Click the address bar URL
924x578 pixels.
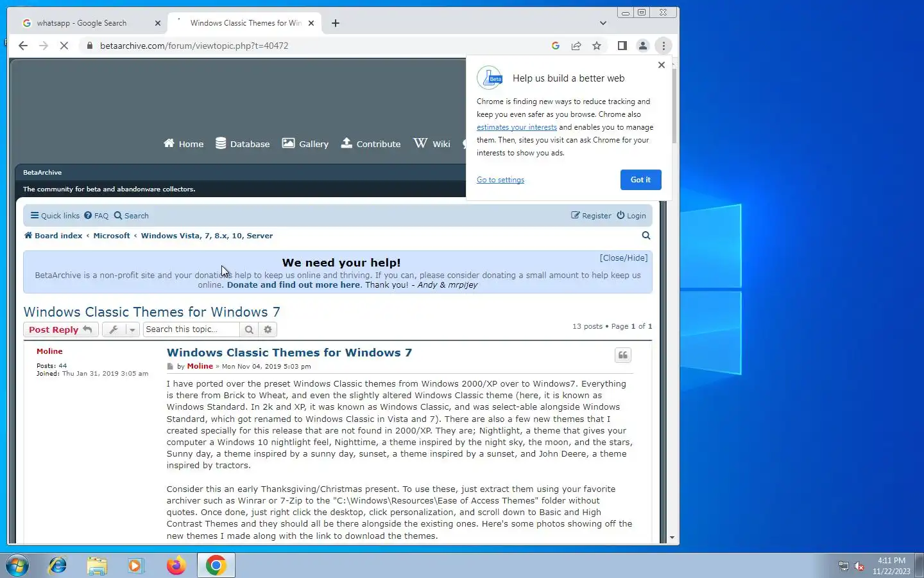pyautogui.click(x=194, y=46)
